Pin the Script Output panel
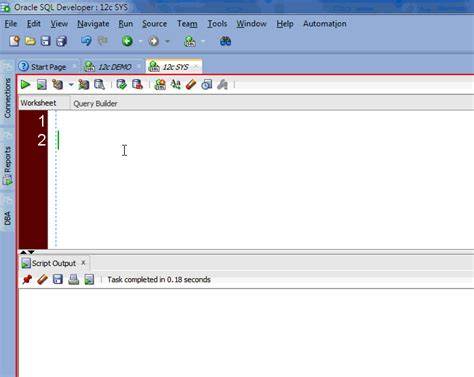Viewport: 474px width, 377px height. 27,279
